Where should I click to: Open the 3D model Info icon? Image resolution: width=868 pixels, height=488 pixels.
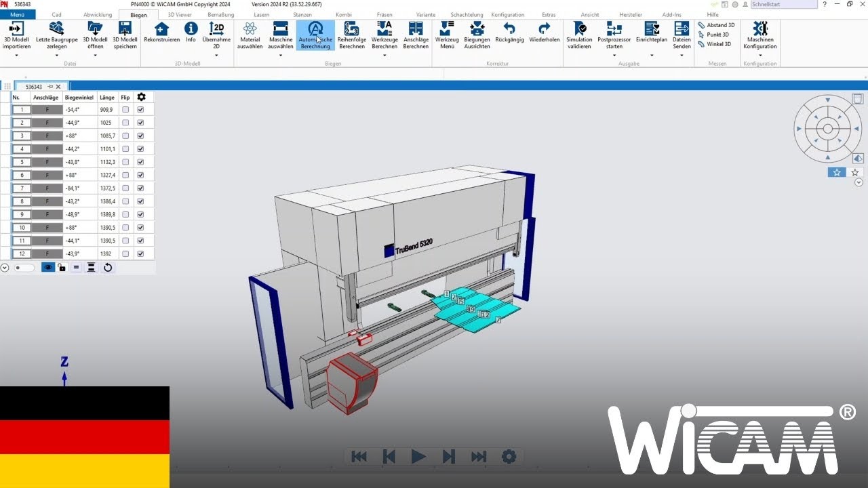191,28
